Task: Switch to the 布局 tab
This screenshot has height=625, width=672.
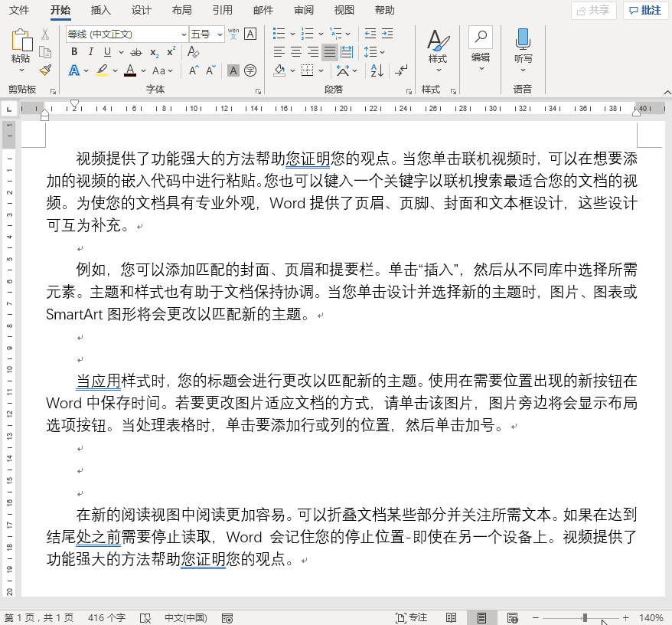Action: click(x=181, y=10)
